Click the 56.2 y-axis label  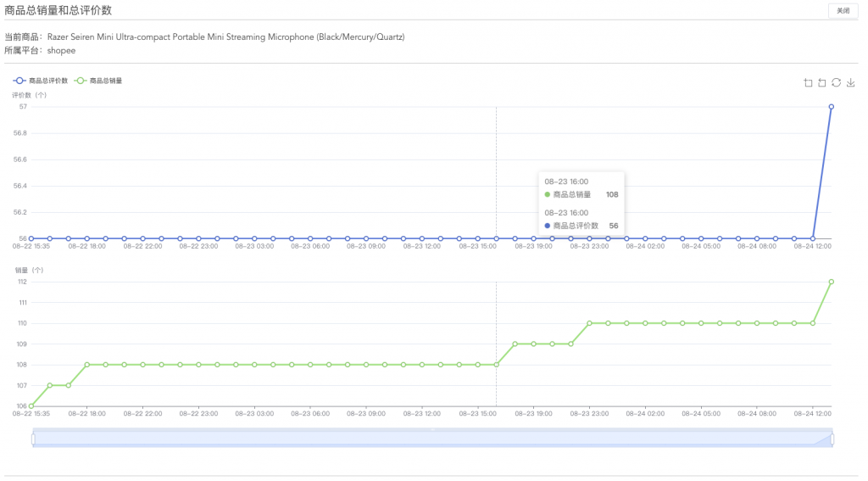[x=20, y=212]
